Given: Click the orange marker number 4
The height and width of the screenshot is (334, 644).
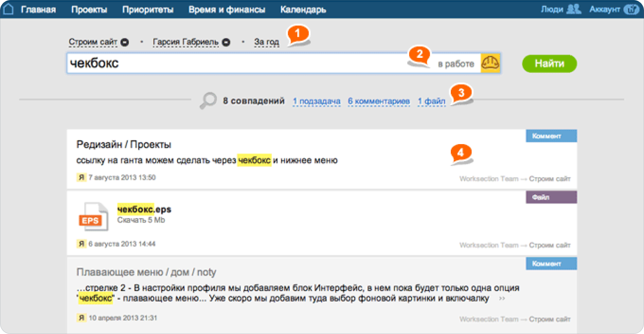Looking at the screenshot, I should 462,154.
